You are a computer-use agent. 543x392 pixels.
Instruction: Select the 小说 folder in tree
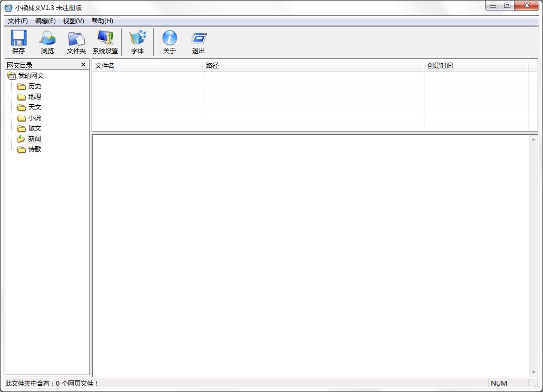click(34, 118)
